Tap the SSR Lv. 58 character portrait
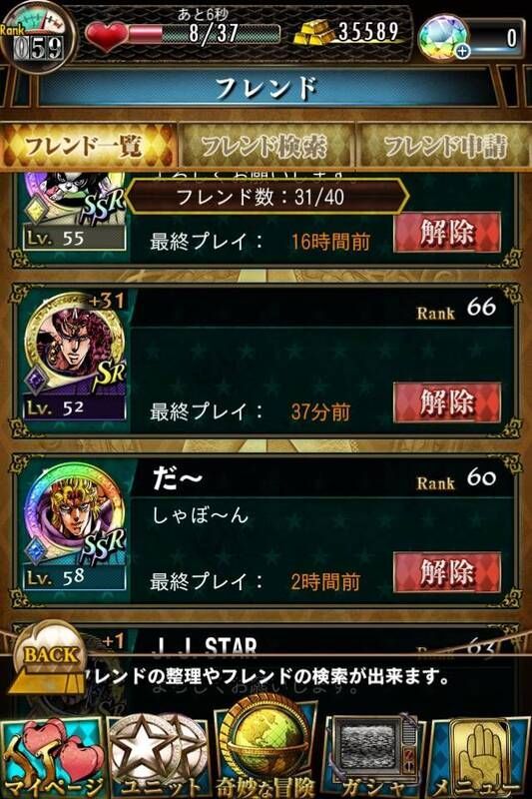This screenshot has width=532, height=799. 74,523
